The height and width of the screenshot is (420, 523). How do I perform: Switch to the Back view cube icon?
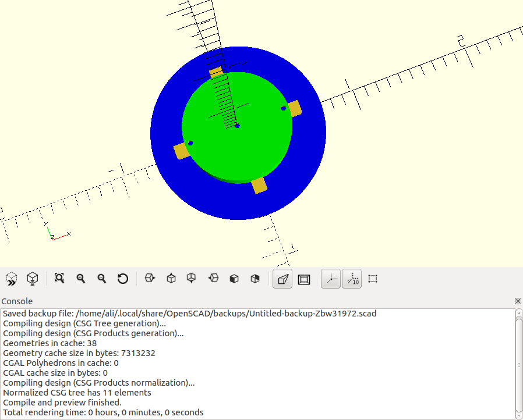pyautogui.click(x=255, y=279)
